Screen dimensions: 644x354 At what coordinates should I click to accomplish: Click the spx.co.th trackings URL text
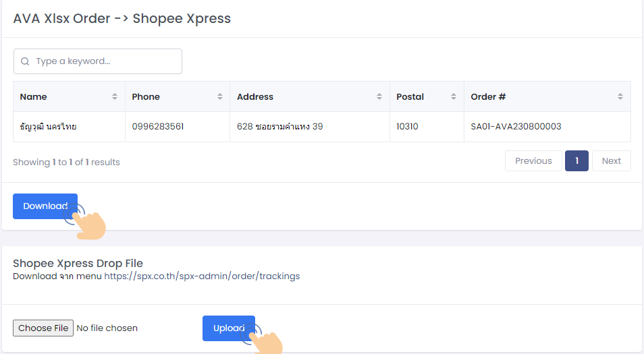click(202, 276)
